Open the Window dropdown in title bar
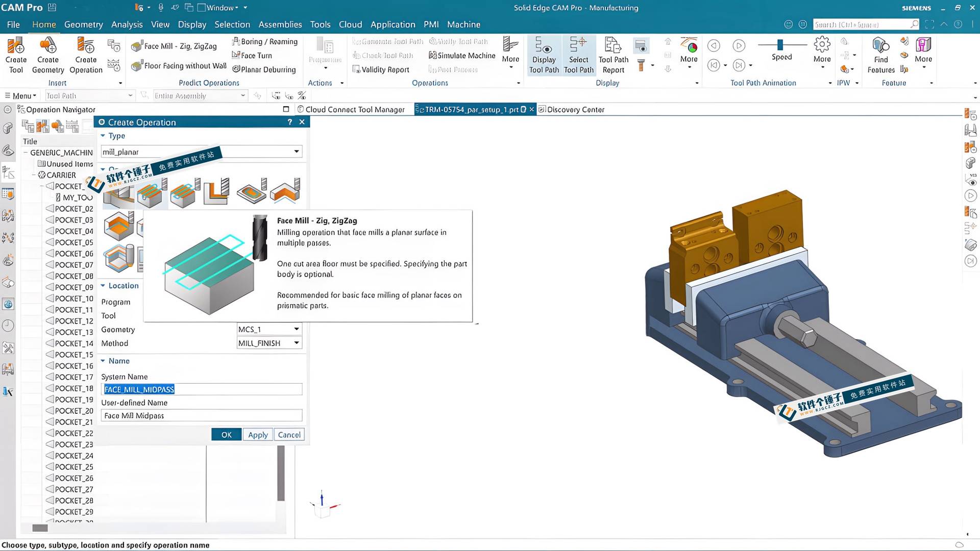This screenshot has height=551, width=980. pyautogui.click(x=222, y=8)
